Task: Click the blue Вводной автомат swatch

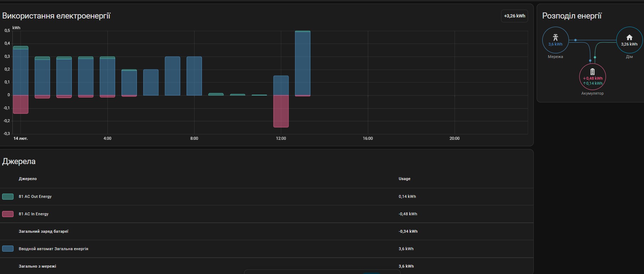Action: (8, 249)
